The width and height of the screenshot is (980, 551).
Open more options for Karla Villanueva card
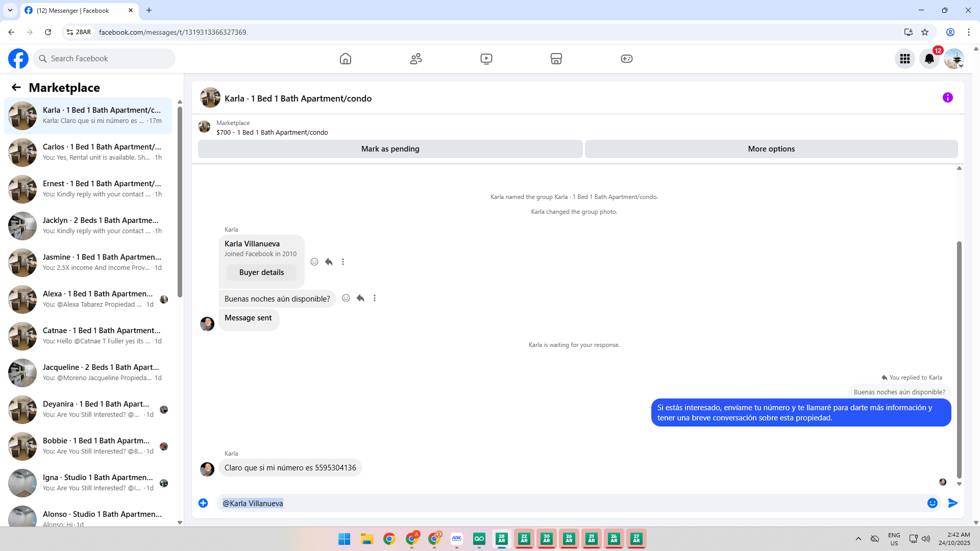(x=343, y=262)
